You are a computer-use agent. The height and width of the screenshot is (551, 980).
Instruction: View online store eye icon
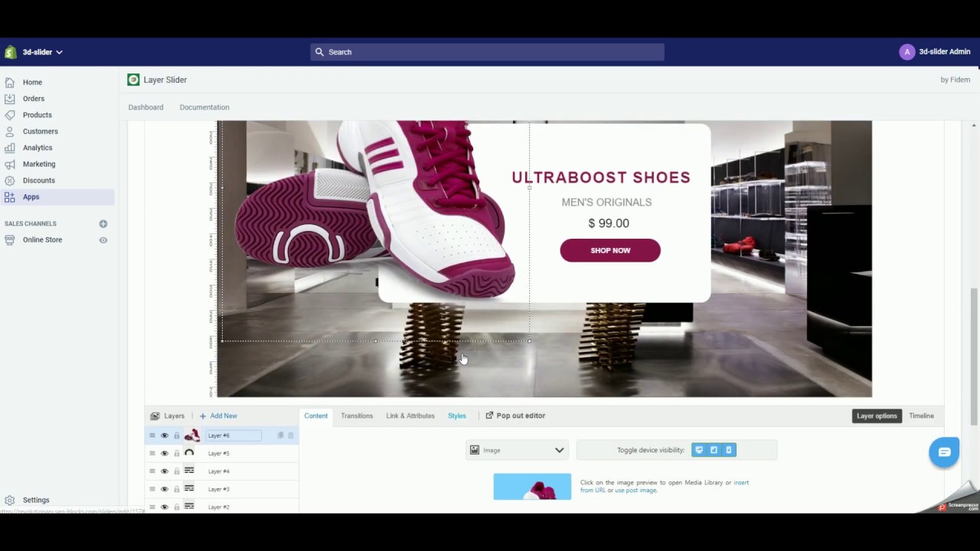point(103,240)
